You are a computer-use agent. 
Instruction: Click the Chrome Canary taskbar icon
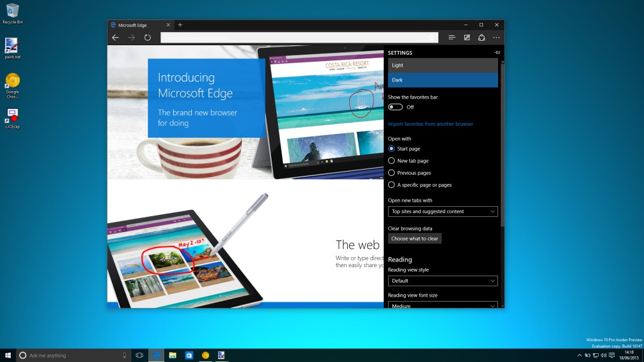click(206, 356)
